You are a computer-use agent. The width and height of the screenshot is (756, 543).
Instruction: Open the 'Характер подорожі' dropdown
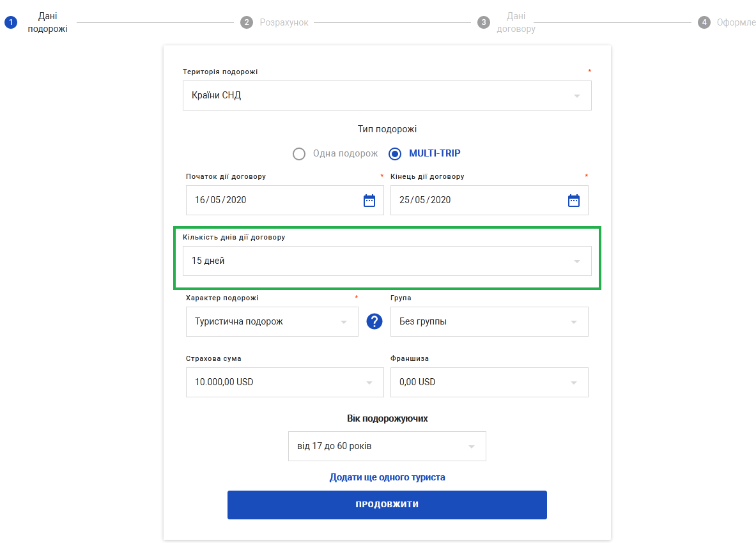click(272, 321)
